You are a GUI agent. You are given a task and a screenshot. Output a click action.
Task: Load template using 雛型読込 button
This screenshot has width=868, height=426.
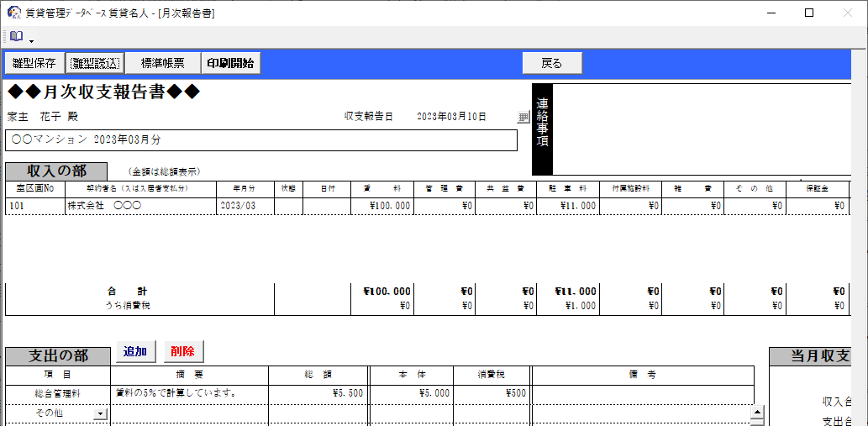coord(95,63)
